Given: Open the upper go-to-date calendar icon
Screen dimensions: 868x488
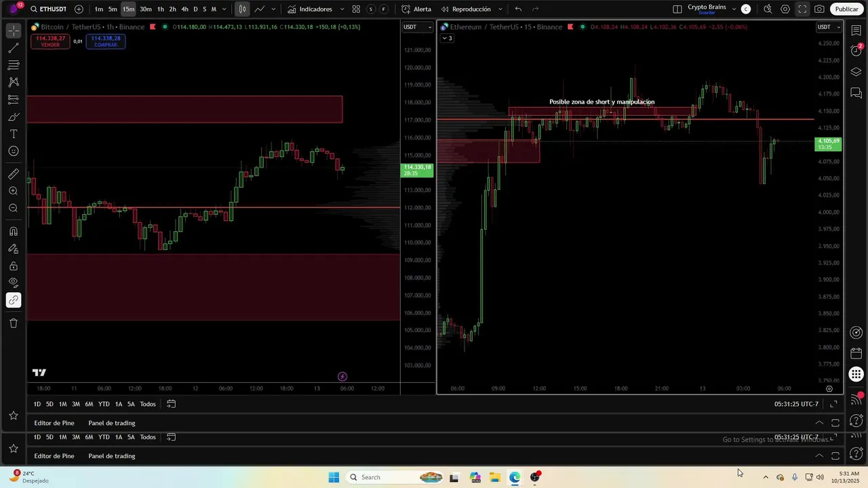Looking at the screenshot, I should click(x=171, y=404).
